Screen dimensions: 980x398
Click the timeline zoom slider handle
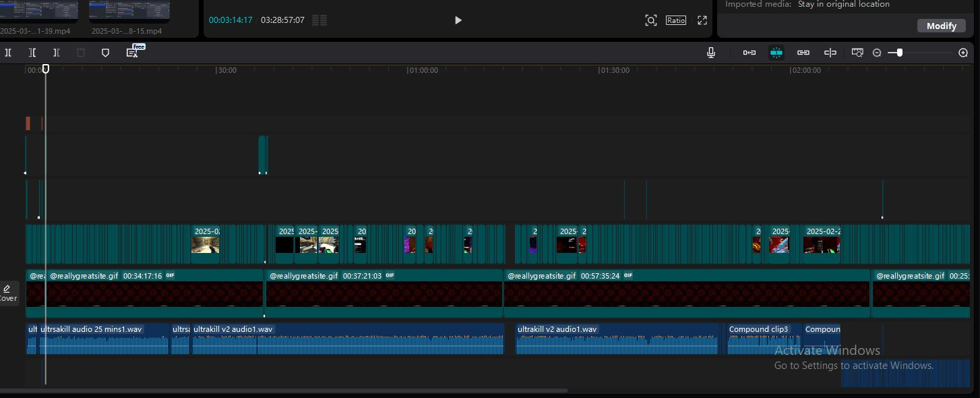899,53
